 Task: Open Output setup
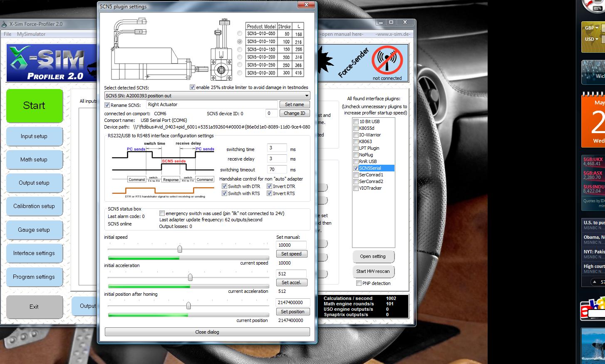click(34, 183)
